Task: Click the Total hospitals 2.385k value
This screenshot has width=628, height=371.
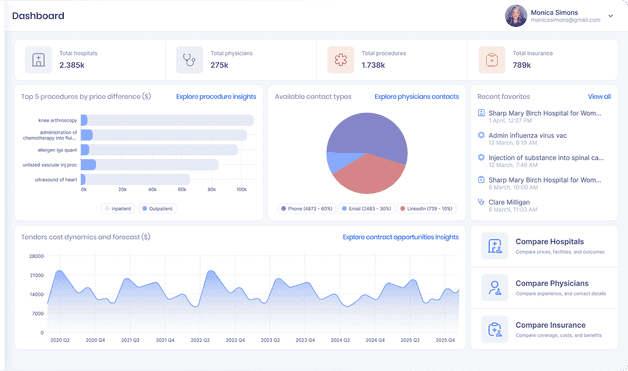Action: coord(72,65)
